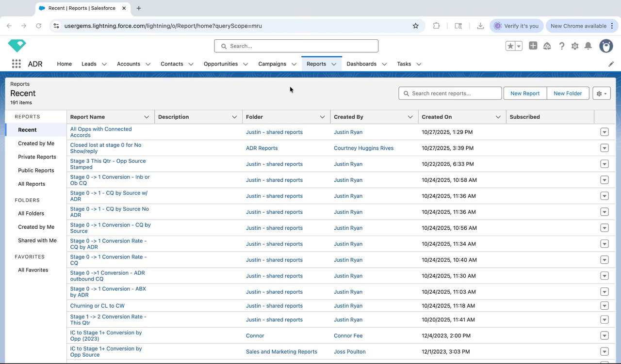Screen dimensions: 621x364
Task: Select Shared with Me folders
Action: coord(37,240)
